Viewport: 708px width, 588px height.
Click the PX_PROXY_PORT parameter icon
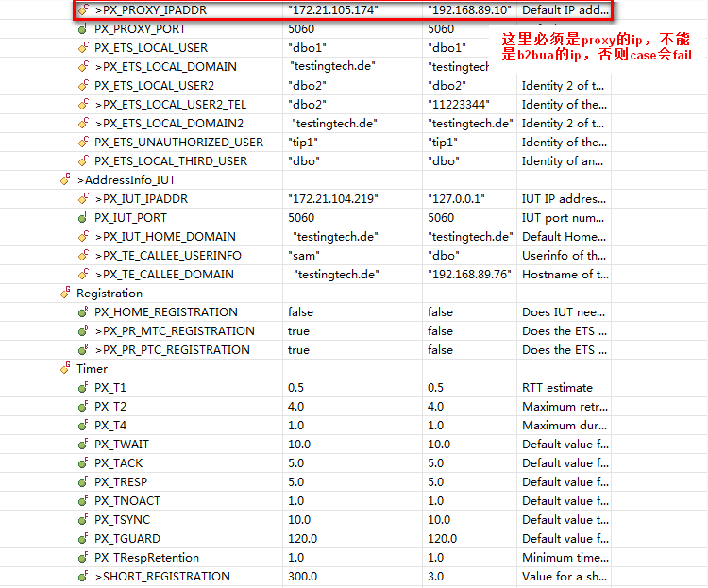[83, 29]
